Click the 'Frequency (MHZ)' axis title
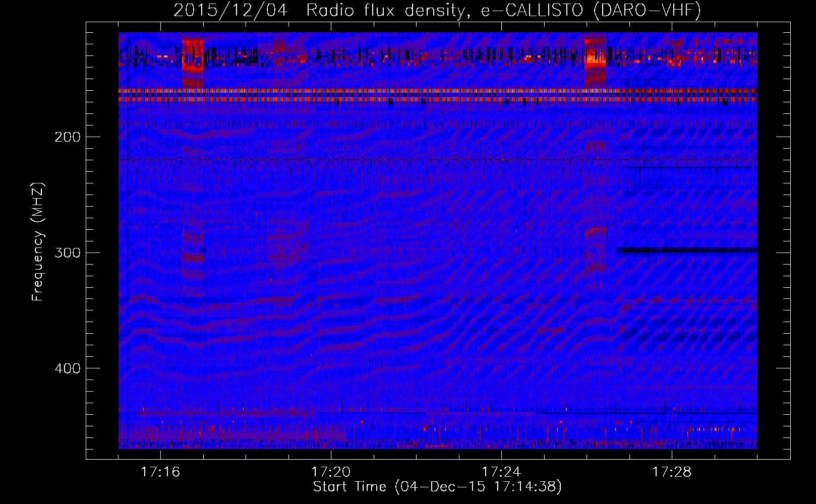This screenshot has height=504, width=816. pyautogui.click(x=38, y=241)
